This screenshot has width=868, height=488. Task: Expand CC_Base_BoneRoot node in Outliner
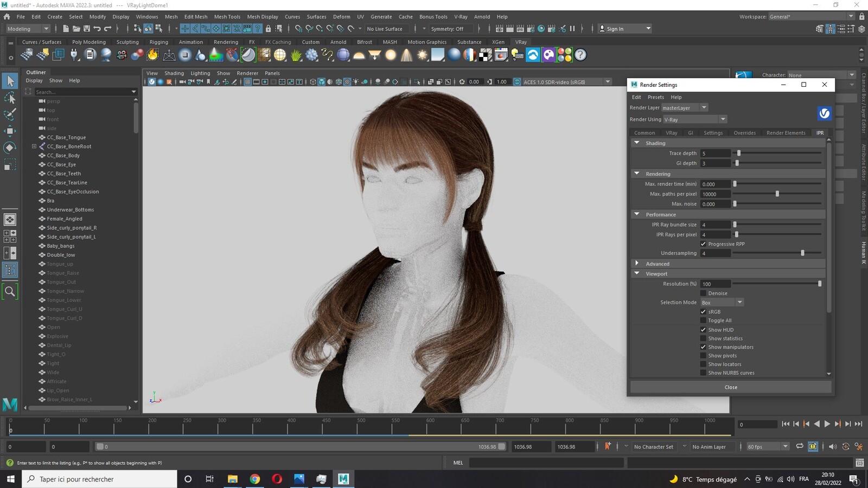click(x=34, y=146)
